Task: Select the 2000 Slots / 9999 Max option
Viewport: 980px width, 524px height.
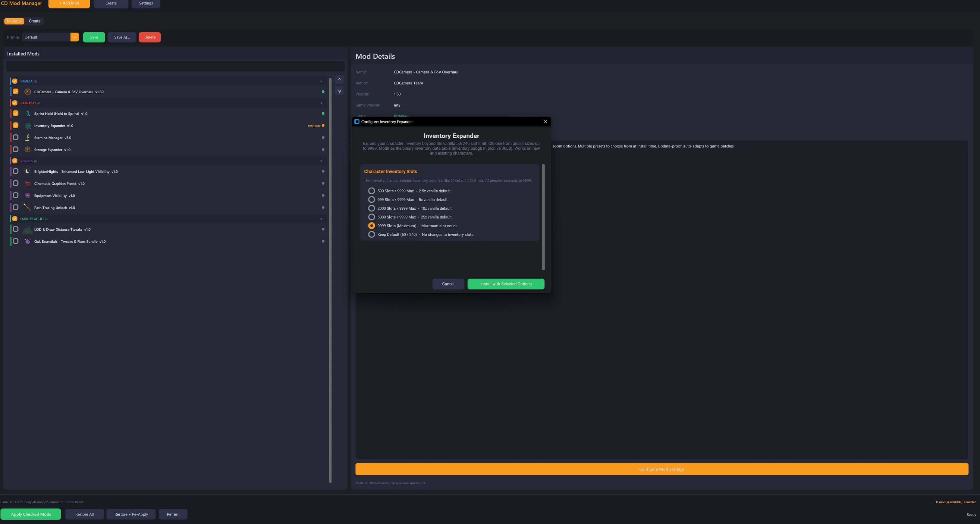Action: pos(371,208)
